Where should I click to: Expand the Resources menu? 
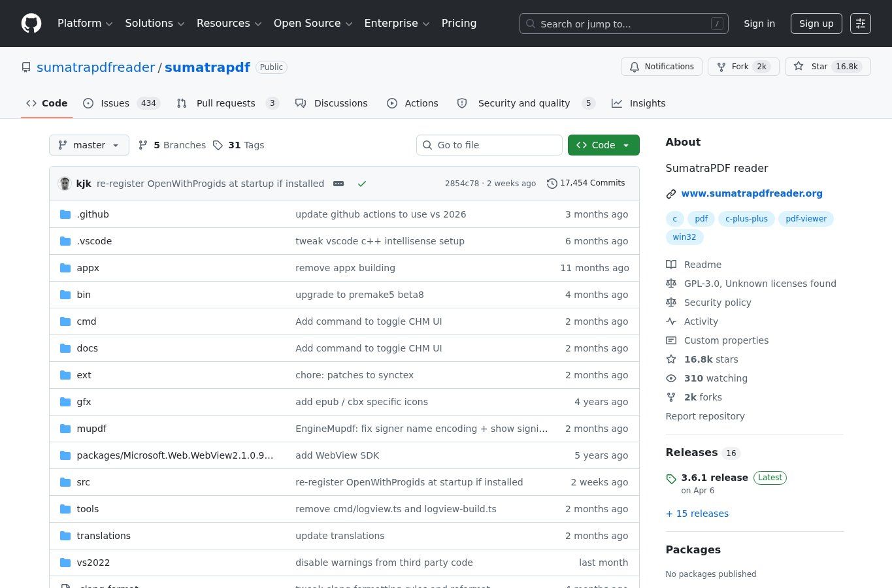pyautogui.click(x=229, y=24)
